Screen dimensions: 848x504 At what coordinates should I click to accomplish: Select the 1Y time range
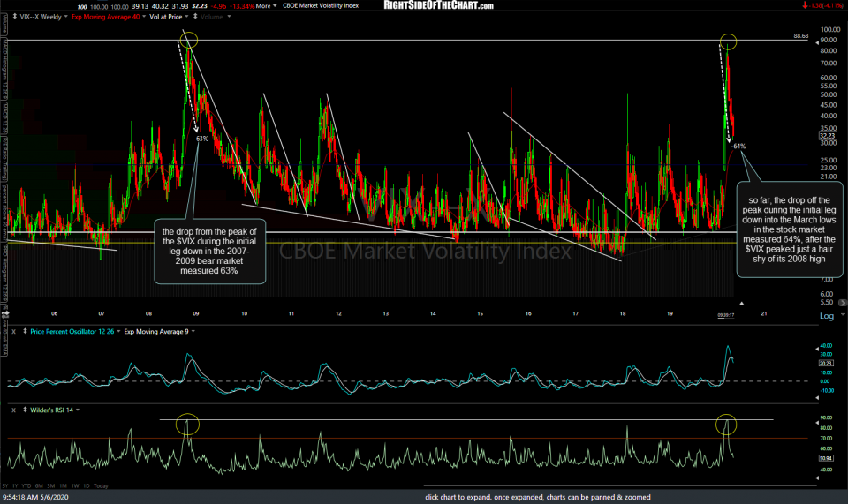point(15,485)
